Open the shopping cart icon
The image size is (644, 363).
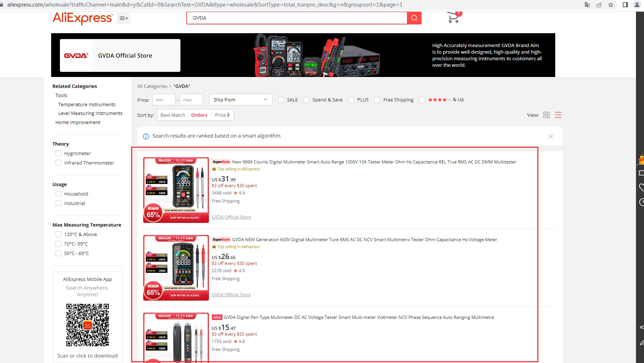click(x=453, y=18)
